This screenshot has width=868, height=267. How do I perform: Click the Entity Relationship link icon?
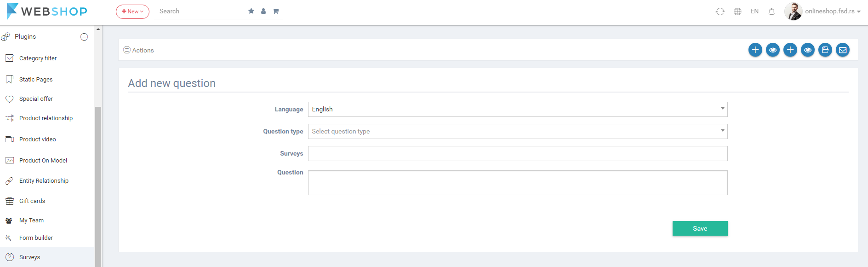tap(9, 181)
